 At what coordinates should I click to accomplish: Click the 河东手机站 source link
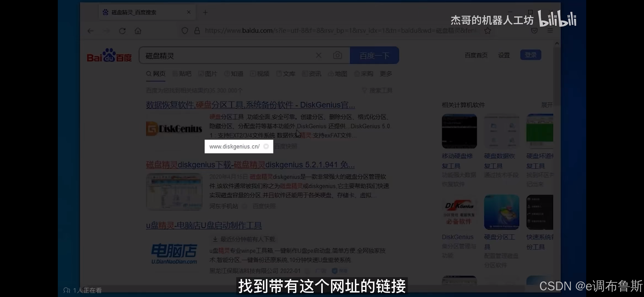(224, 206)
